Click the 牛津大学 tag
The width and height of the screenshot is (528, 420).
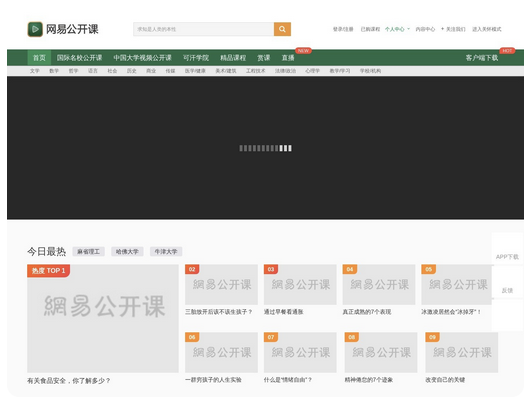click(x=166, y=252)
